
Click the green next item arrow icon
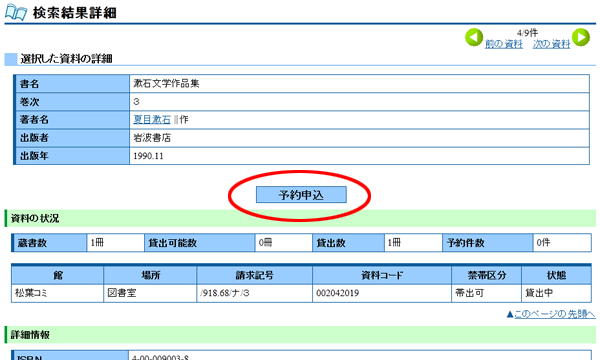coord(581,38)
